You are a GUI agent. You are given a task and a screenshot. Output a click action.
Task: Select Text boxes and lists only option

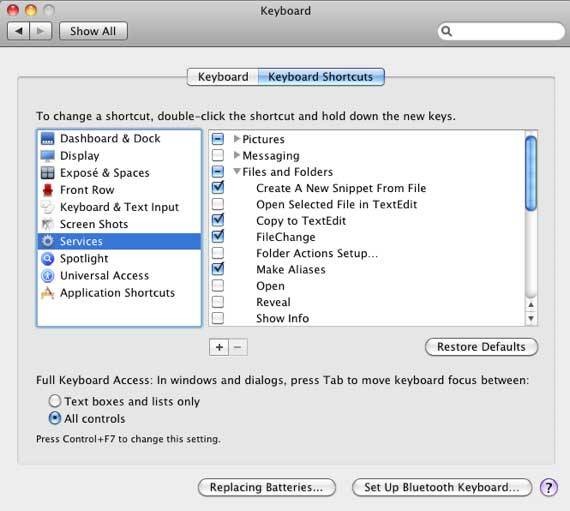[55, 401]
